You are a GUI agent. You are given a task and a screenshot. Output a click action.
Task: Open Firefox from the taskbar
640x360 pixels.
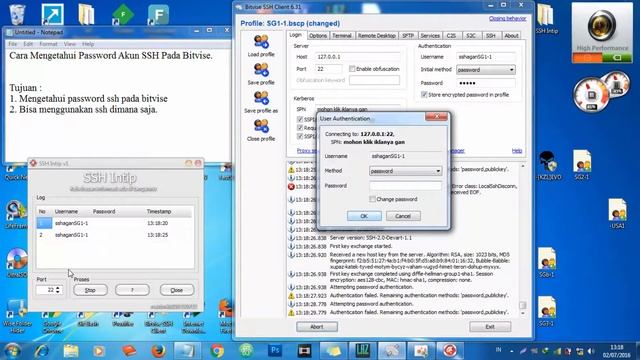pos(158,351)
